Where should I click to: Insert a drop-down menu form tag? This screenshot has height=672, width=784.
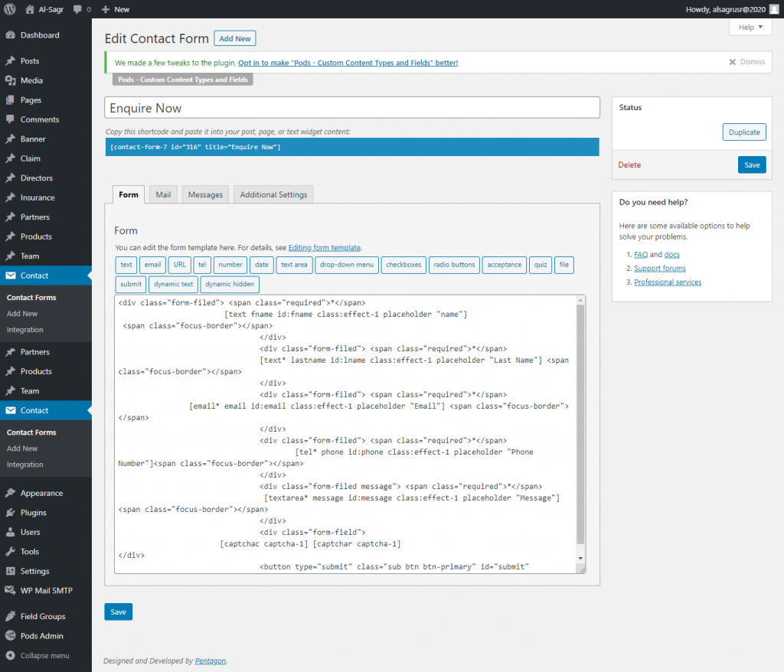coord(346,265)
